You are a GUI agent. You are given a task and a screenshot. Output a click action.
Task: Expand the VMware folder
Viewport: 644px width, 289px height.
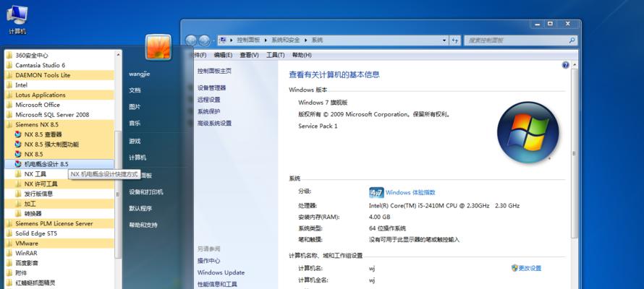(x=59, y=243)
